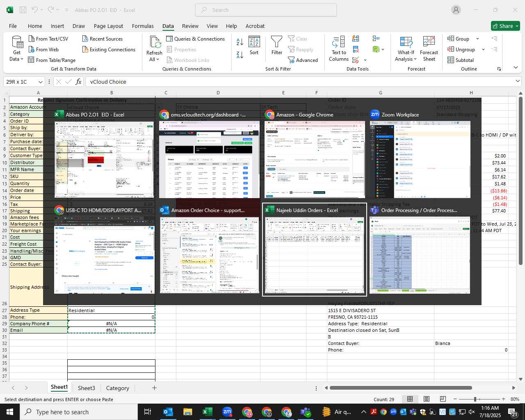Viewport: 525px width, 420px height.
Task: Switch to the Formulas tab
Action: 143,26
